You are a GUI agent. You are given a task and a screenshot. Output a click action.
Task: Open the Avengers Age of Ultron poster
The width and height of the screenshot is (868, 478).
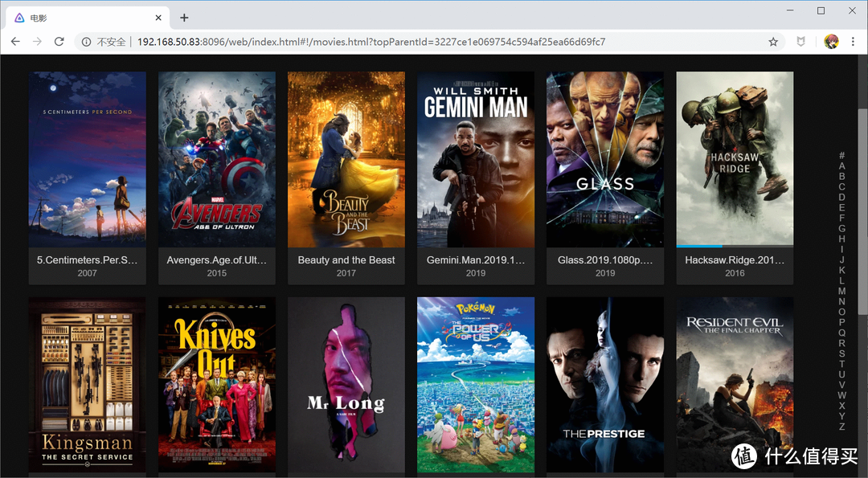coord(217,159)
